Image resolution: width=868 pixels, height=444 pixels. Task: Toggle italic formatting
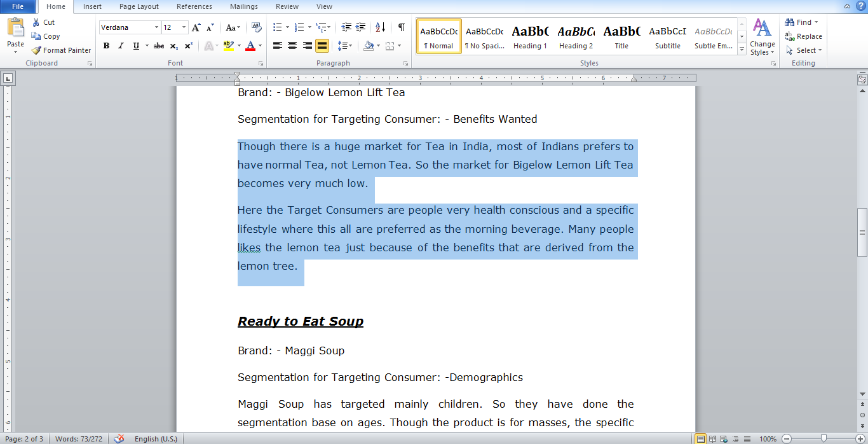point(121,46)
